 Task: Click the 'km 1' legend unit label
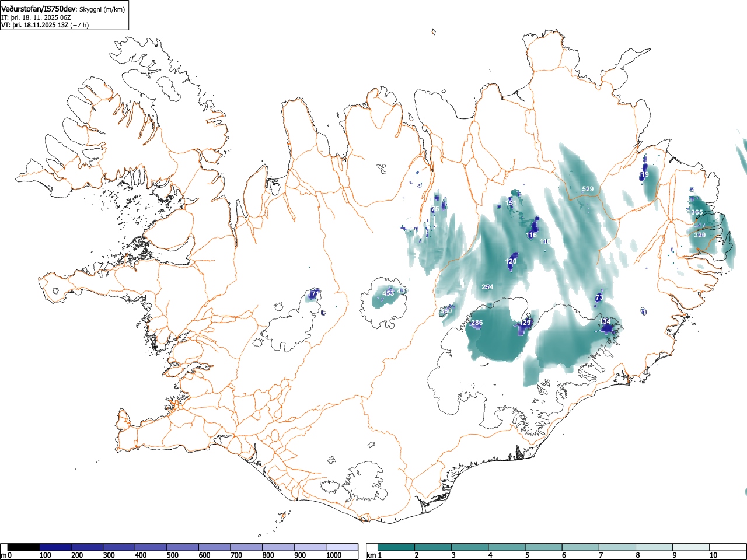click(374, 555)
